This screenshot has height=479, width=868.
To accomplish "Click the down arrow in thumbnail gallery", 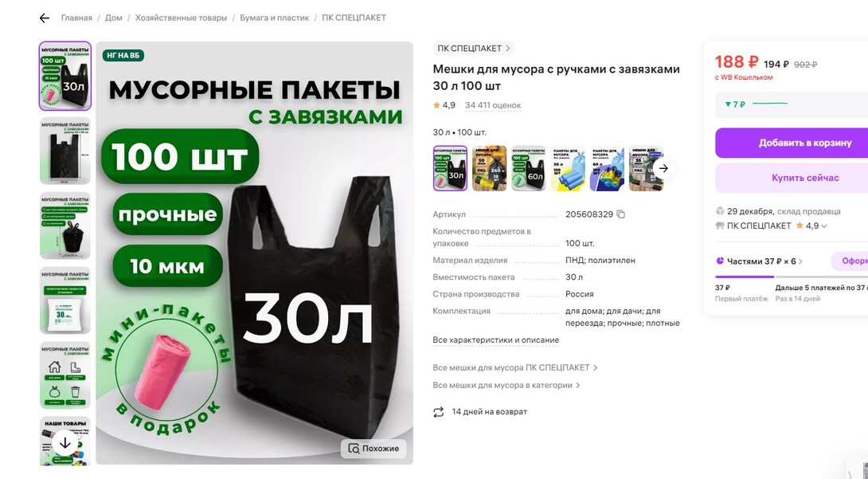I will point(65,443).
